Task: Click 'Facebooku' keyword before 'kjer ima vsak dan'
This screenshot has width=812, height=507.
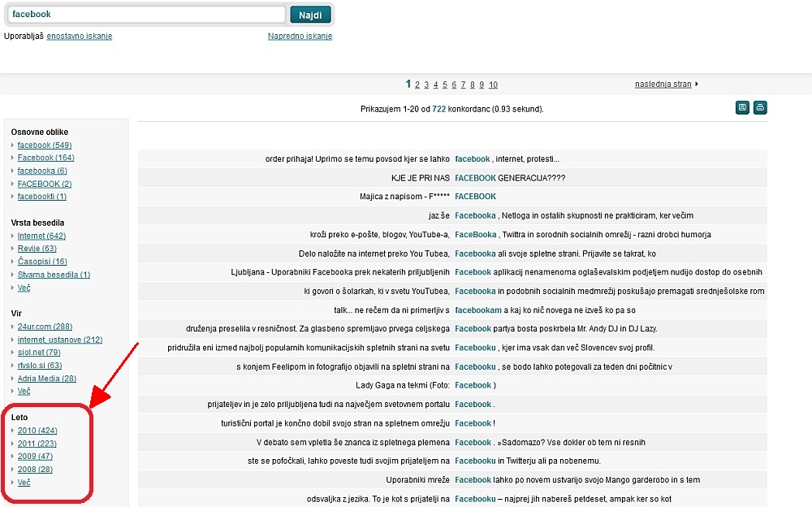Action: [x=475, y=348]
